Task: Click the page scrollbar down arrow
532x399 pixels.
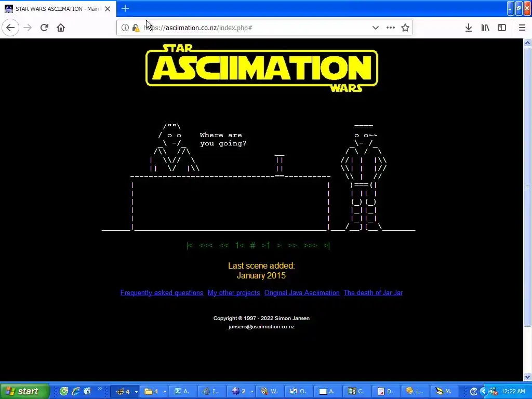Action: pyautogui.click(x=528, y=377)
